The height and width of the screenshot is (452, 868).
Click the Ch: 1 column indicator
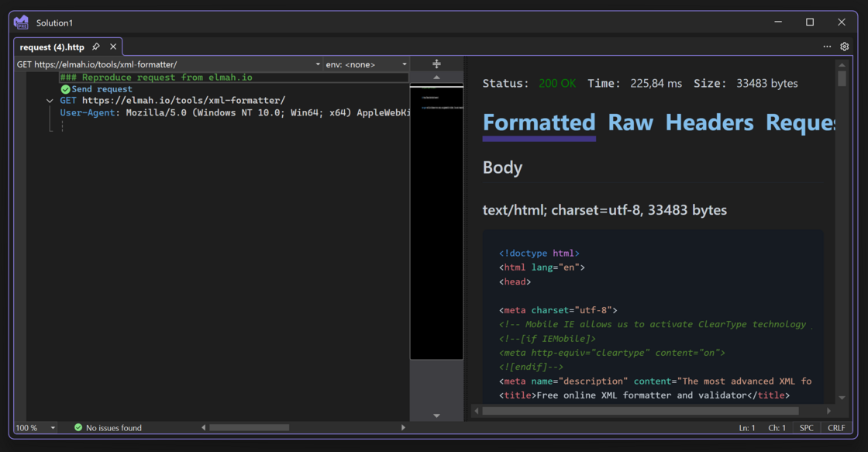(777, 428)
